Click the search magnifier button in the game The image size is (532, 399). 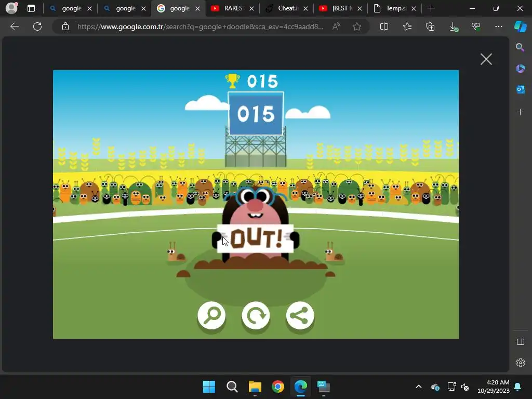tap(211, 315)
